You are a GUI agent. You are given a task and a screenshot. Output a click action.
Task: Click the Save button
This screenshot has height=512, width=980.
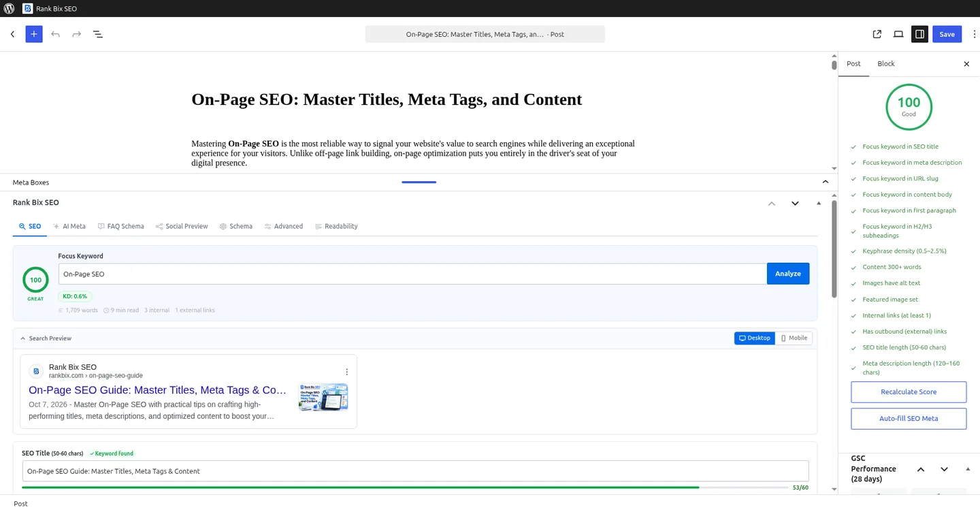coord(947,34)
